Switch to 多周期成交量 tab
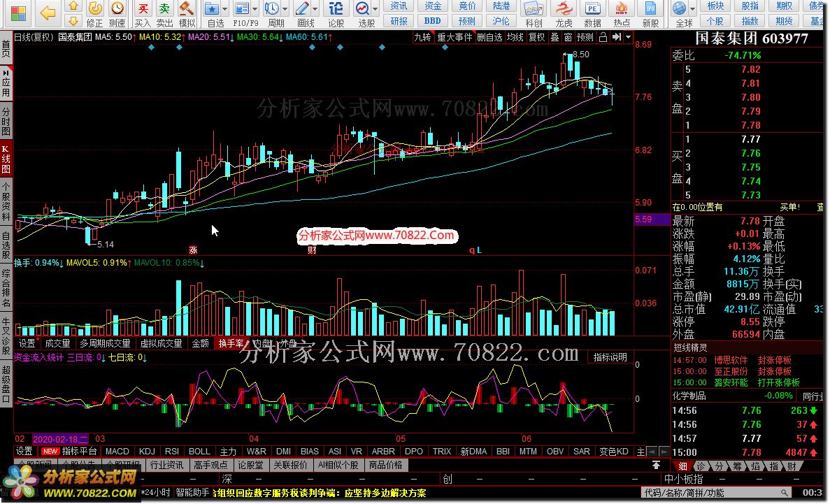 coord(105,343)
